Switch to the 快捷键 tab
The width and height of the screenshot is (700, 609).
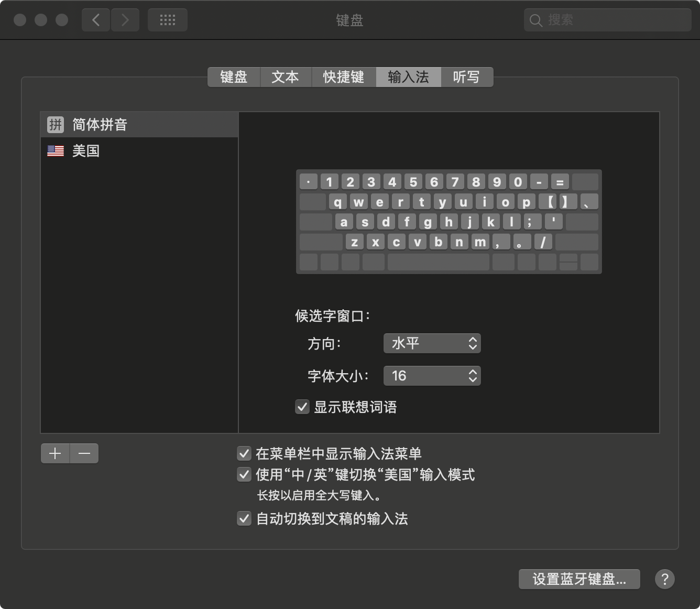click(343, 77)
